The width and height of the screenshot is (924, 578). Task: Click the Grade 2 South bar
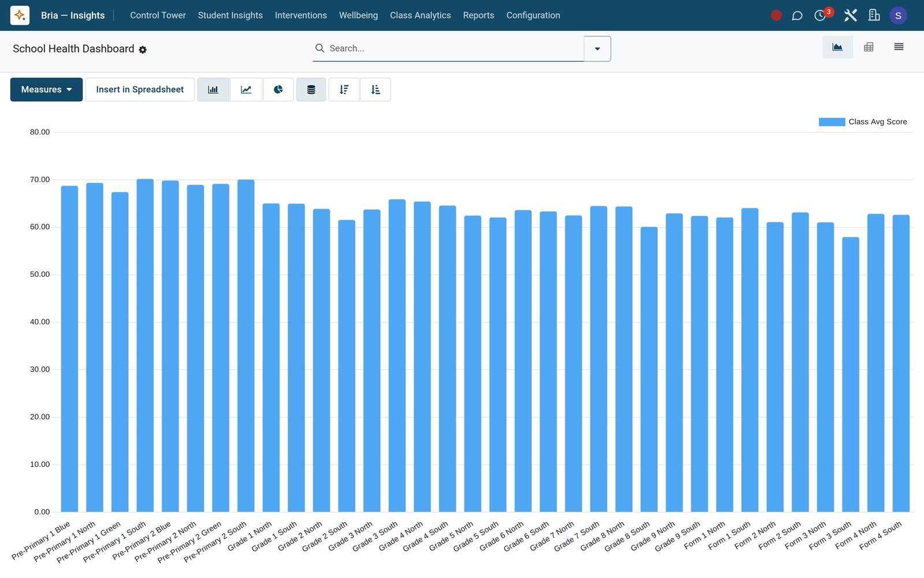click(x=346, y=366)
